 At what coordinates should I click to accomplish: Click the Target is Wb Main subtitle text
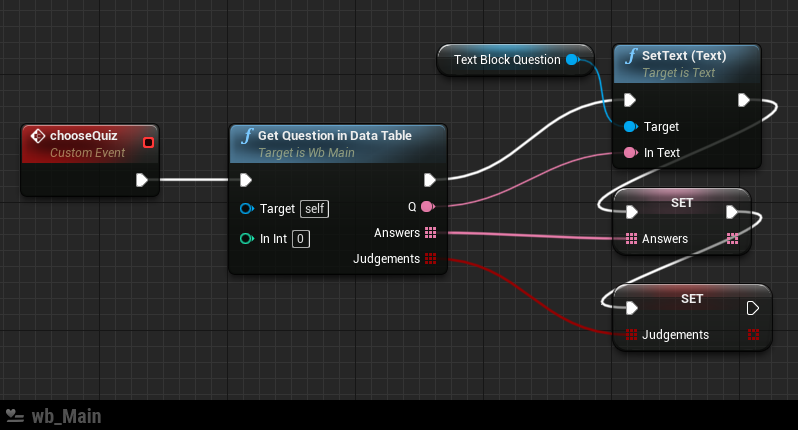click(306, 153)
